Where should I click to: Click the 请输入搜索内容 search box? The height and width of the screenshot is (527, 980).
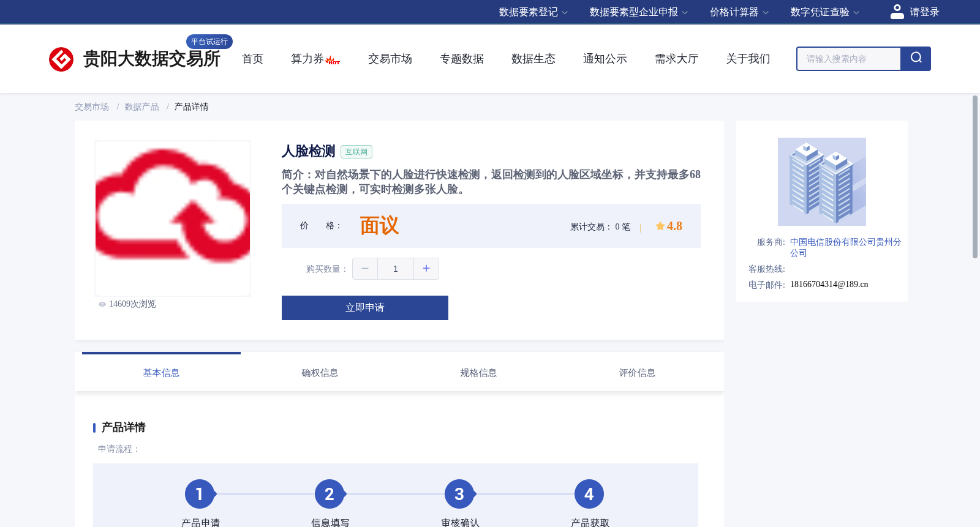[x=849, y=59]
